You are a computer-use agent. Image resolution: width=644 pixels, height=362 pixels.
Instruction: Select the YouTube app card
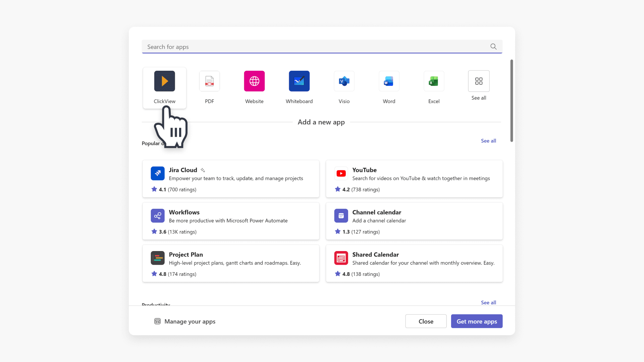click(x=414, y=179)
